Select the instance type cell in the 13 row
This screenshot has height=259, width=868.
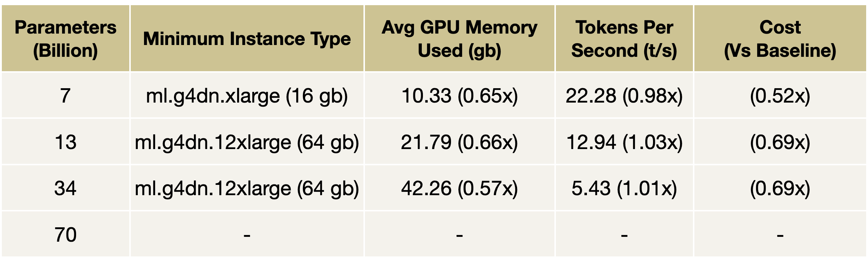247,142
